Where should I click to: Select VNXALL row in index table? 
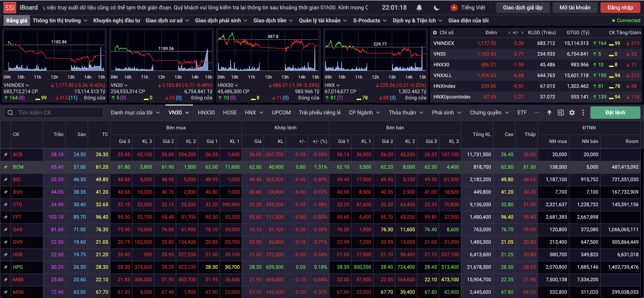point(536,76)
